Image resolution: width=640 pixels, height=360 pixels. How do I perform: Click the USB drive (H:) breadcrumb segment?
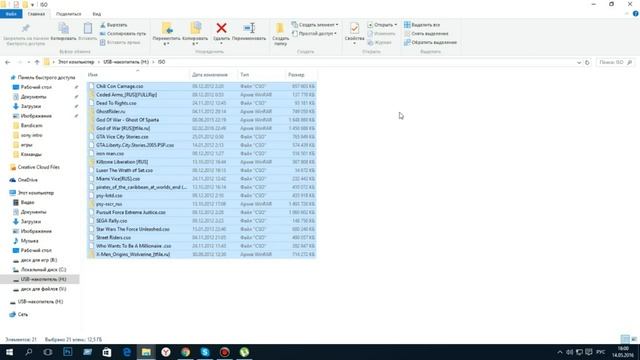(x=126, y=62)
